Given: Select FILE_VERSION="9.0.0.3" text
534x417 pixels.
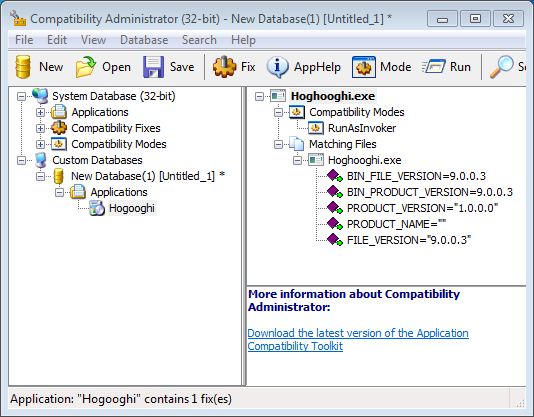Looking at the screenshot, I should pos(409,240).
